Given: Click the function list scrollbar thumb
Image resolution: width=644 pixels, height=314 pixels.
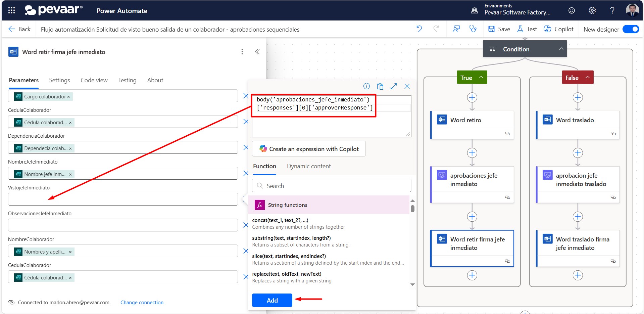Looking at the screenshot, I should (412, 209).
